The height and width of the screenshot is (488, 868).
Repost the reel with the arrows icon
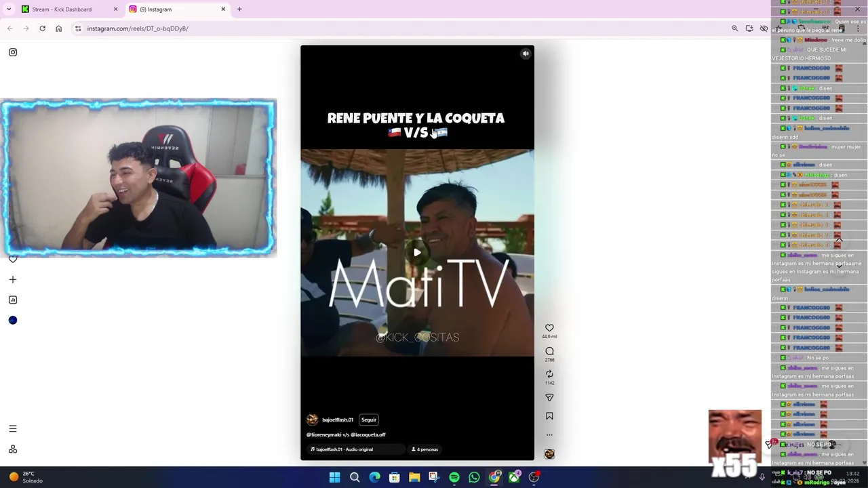coord(549,374)
